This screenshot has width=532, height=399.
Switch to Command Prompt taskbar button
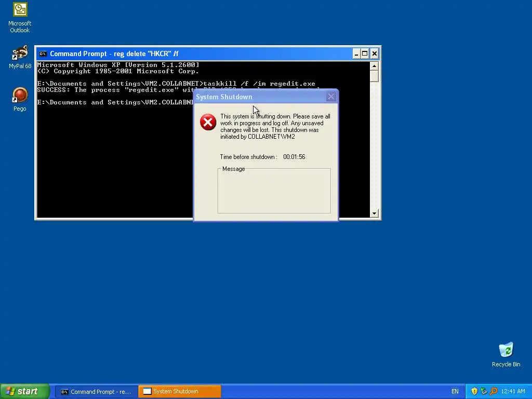tap(96, 392)
